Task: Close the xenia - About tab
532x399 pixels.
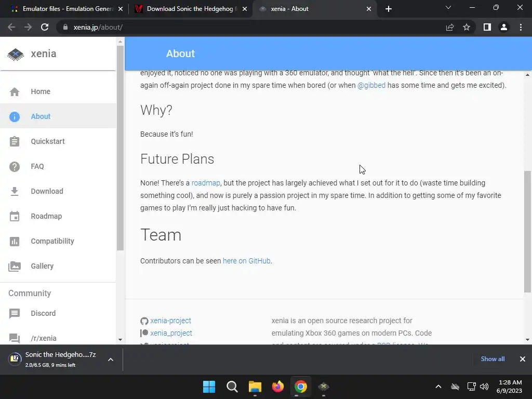Action: tap(369, 9)
